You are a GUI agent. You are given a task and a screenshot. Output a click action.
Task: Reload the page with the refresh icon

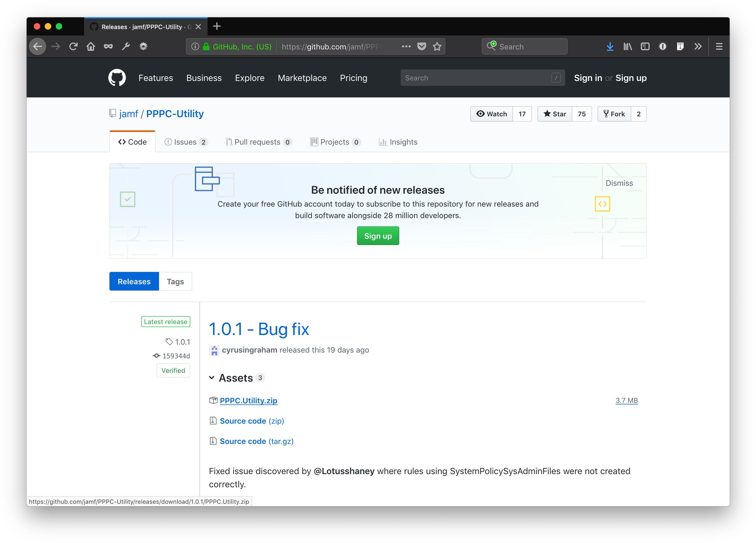coord(73,46)
